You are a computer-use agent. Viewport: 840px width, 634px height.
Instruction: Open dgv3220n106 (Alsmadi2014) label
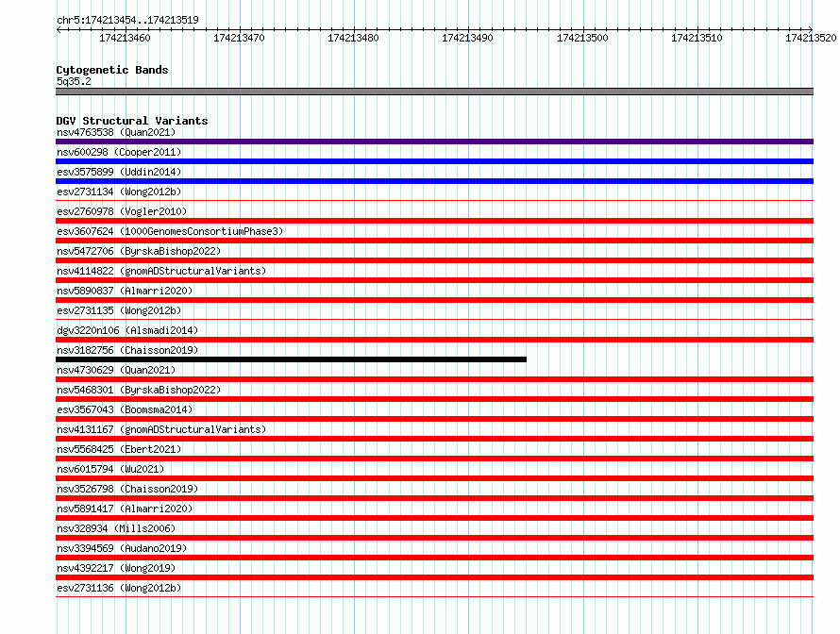[127, 330]
